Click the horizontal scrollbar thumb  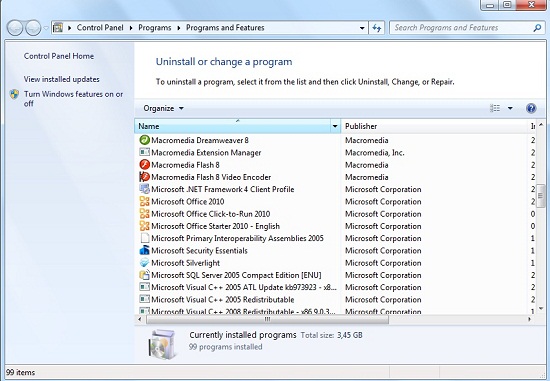pyautogui.click(x=267, y=319)
